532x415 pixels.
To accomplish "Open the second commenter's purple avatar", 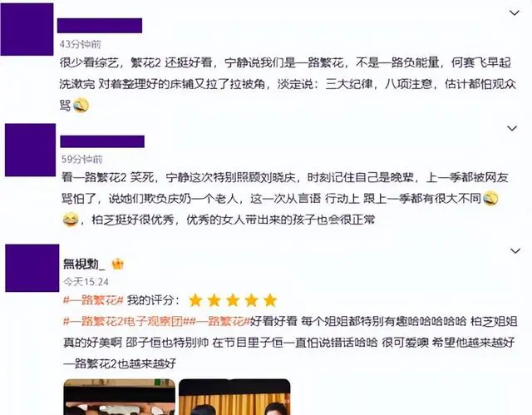I will (x=30, y=150).
